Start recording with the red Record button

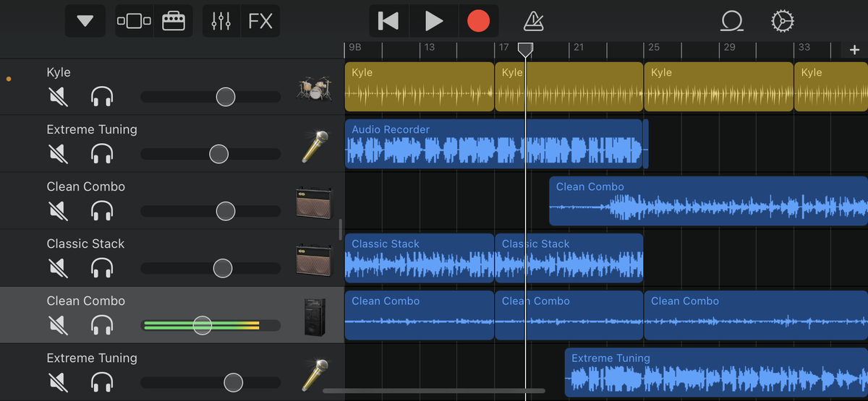coord(478,21)
